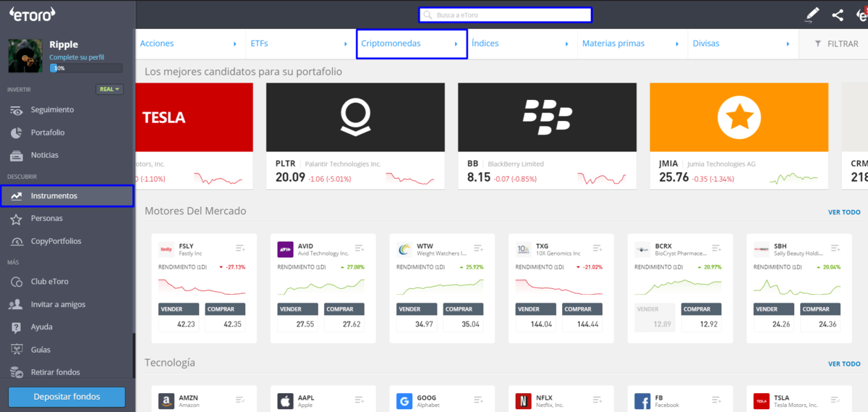Click COMPRAR button for WTW
The width and height of the screenshot is (868, 412).
463,309
